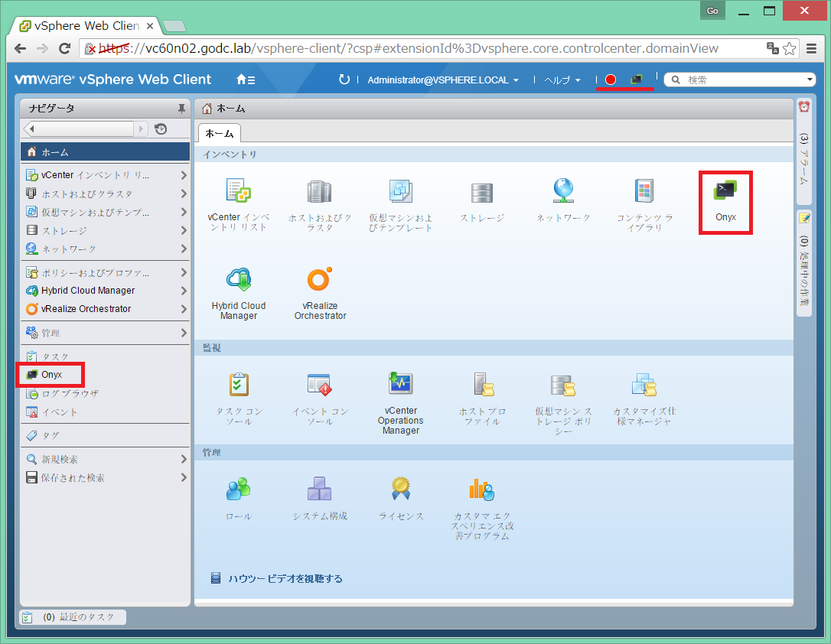Viewport: 831px width, 644px height.
Task: Open vRealize Orchestrator icon in home panel
Action: [320, 279]
